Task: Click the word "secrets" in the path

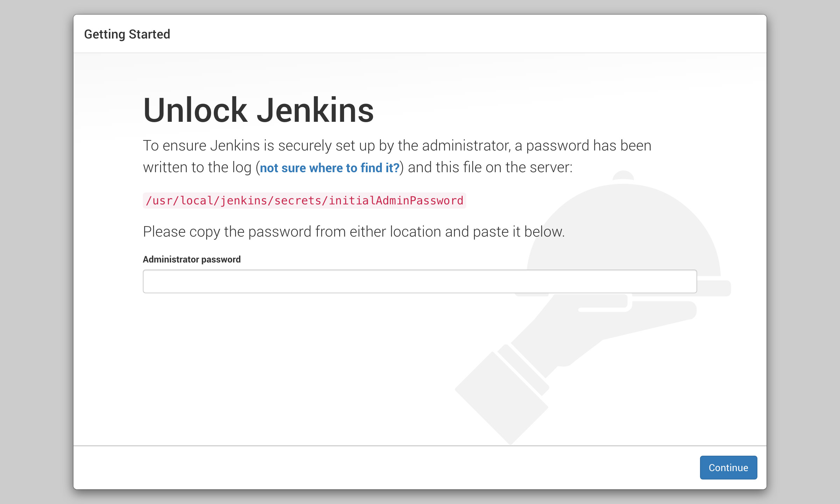Action: click(x=297, y=201)
